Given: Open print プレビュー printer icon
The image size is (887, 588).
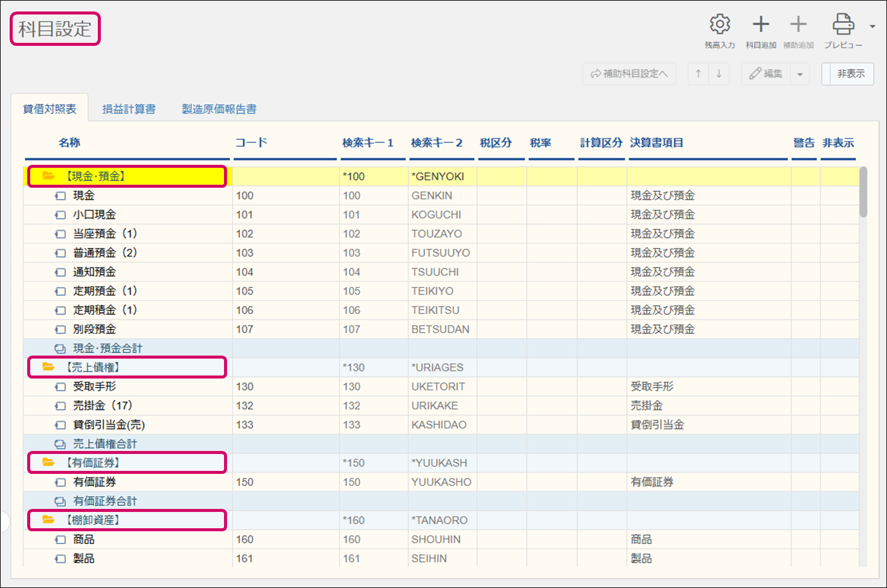Looking at the screenshot, I should (843, 25).
